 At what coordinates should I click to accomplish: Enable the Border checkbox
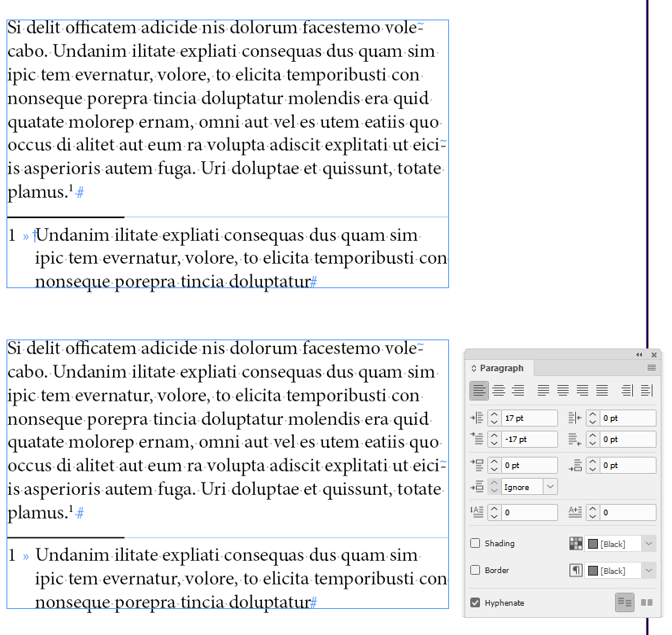tap(473, 571)
